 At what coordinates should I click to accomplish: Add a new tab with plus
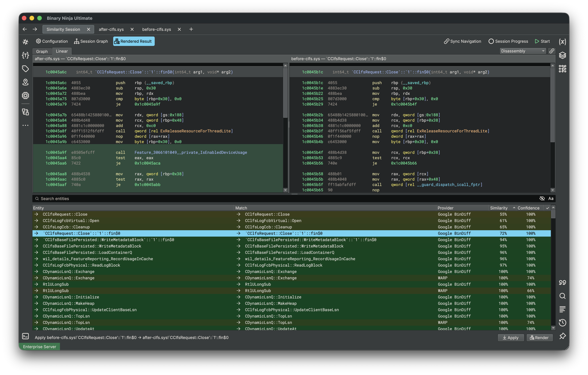pyautogui.click(x=191, y=29)
